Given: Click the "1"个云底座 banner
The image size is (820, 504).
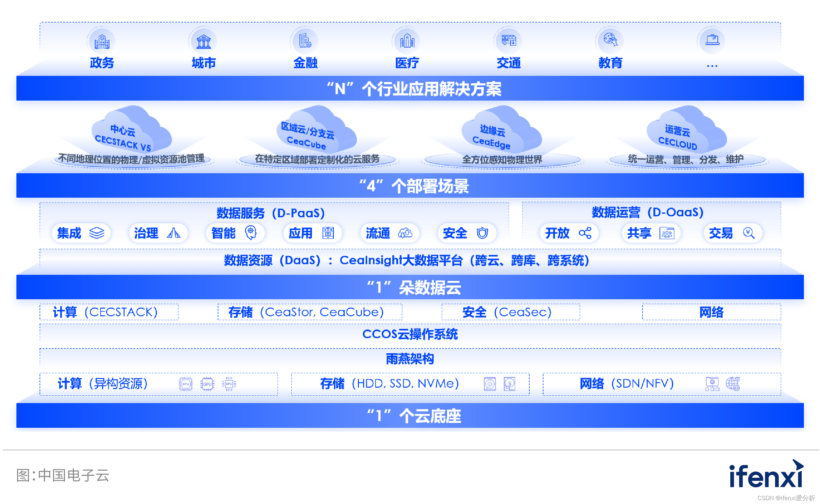Looking at the screenshot, I should 410,415.
